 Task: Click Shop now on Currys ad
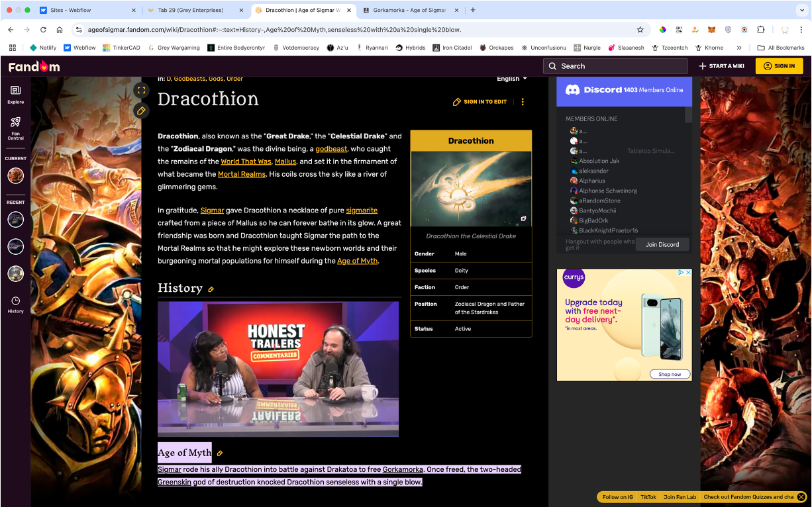pyautogui.click(x=669, y=374)
